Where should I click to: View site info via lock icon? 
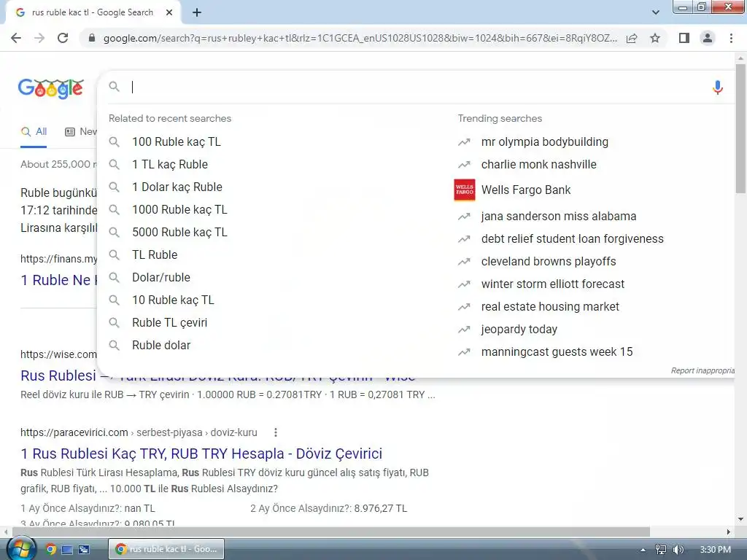pyautogui.click(x=92, y=38)
